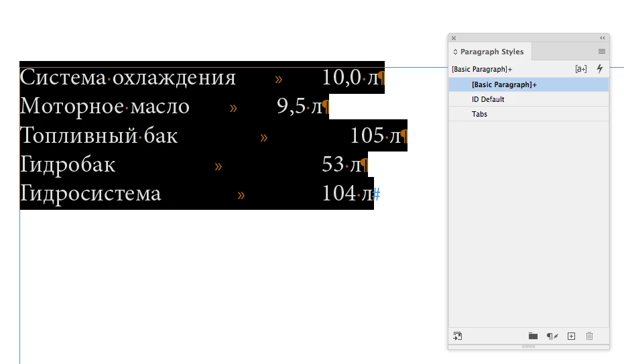
Task: Click the text 'Моторное масло'
Action: [105, 106]
